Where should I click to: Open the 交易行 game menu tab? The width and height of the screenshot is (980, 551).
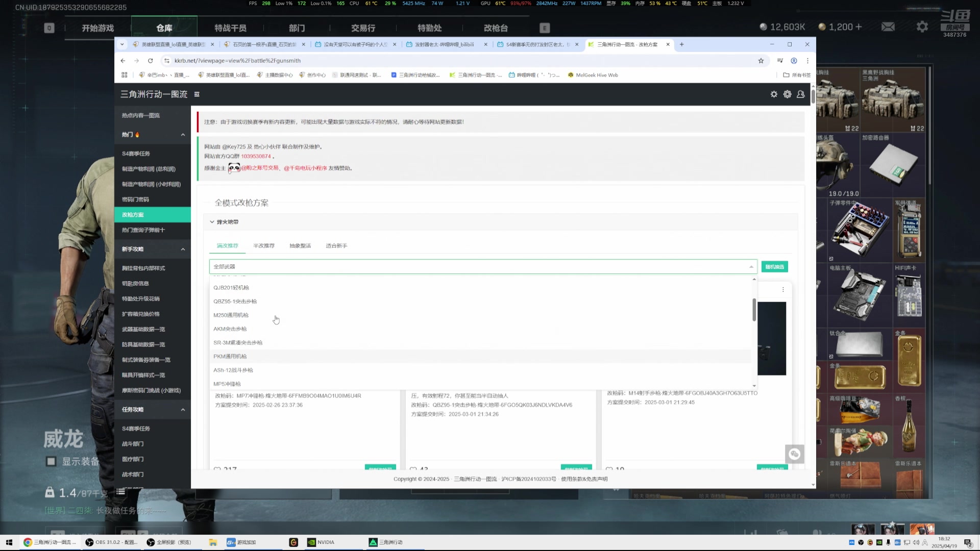[x=363, y=28]
